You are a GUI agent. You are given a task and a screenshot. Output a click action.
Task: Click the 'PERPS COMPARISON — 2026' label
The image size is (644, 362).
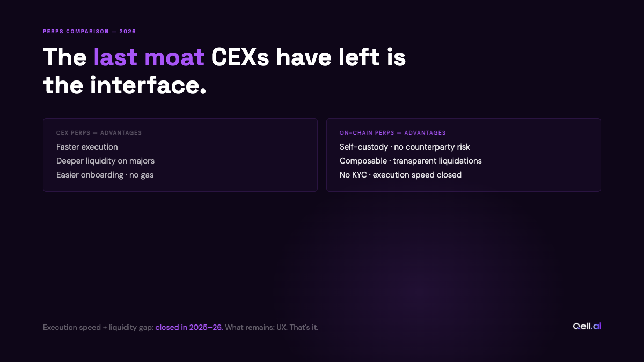[90, 32]
